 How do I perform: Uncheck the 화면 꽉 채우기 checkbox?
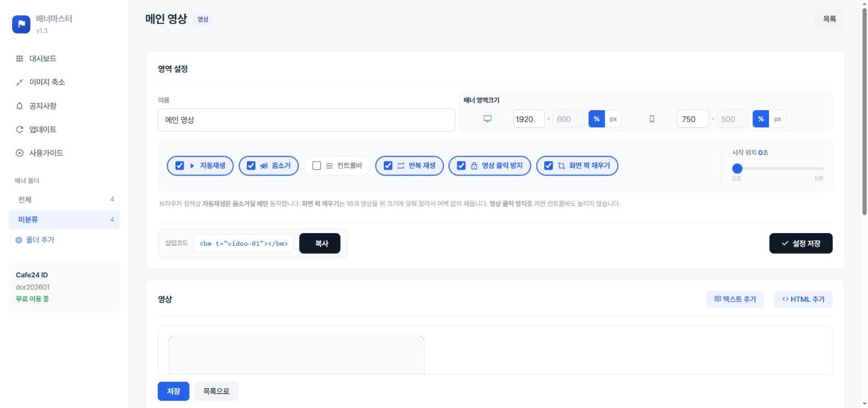click(x=549, y=166)
